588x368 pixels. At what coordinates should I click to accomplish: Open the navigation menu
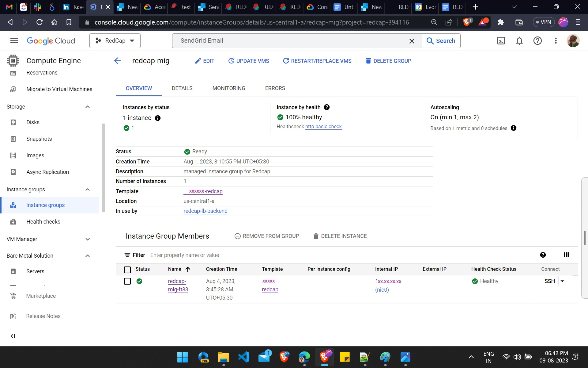click(x=14, y=40)
